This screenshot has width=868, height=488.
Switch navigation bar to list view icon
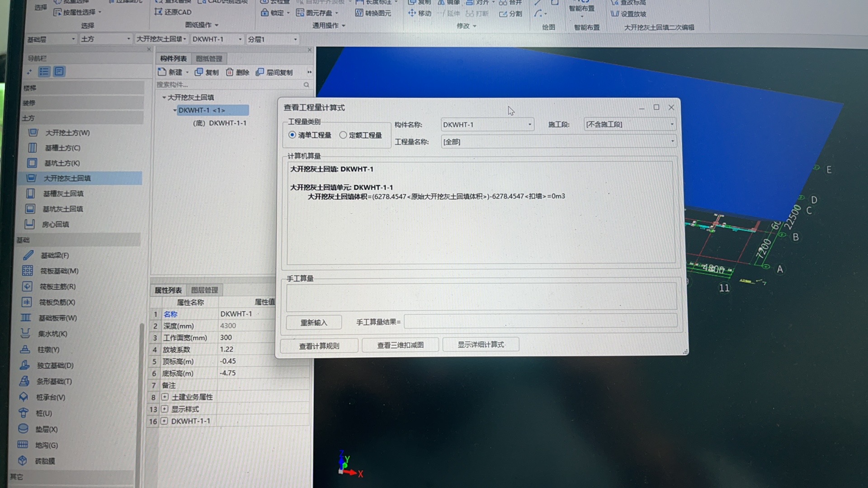44,71
